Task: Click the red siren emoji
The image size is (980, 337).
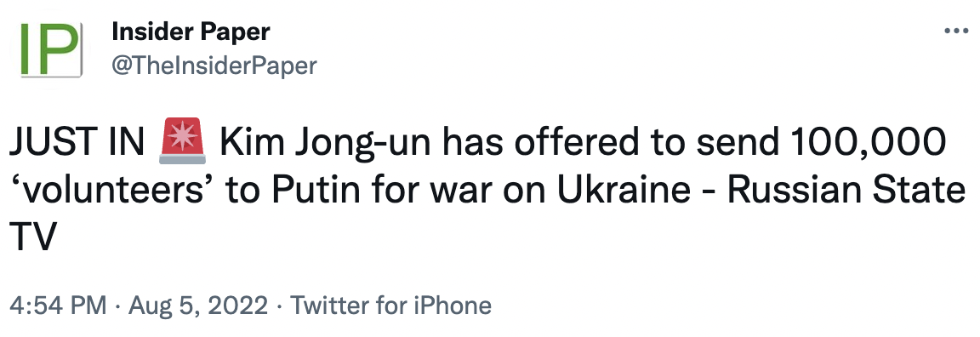Action: [183, 141]
